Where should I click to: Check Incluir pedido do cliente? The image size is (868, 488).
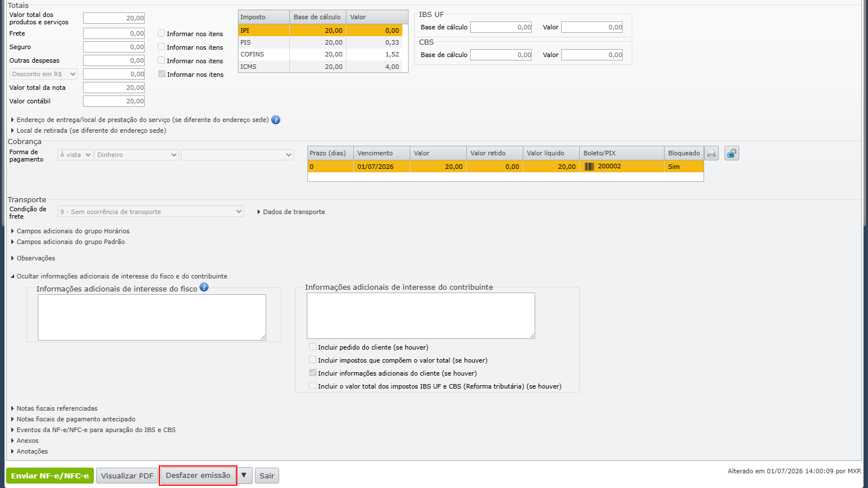tap(313, 347)
